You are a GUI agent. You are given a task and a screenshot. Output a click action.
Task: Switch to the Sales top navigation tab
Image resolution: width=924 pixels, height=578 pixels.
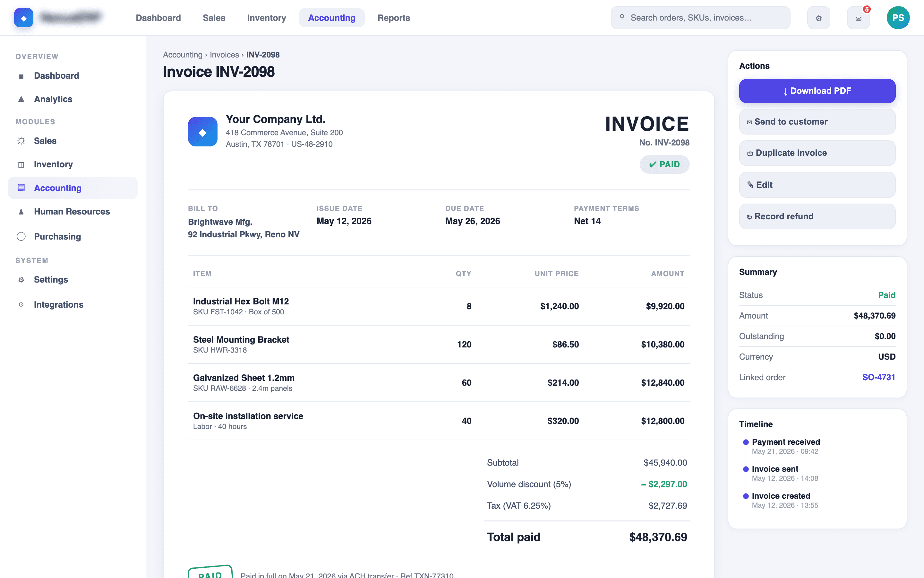[214, 18]
